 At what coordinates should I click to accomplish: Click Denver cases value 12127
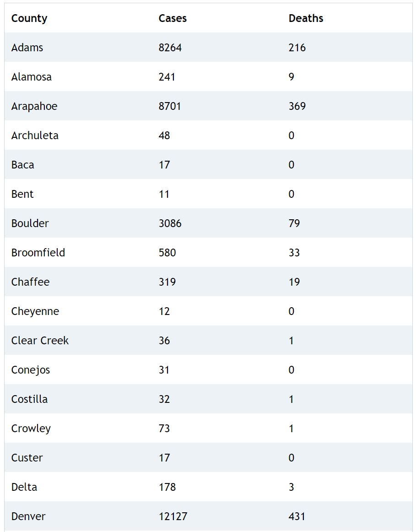tap(173, 516)
